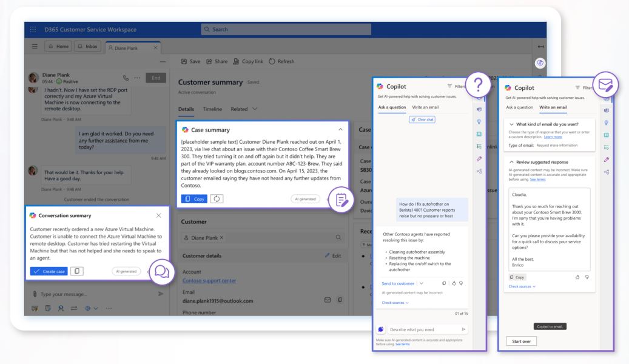This screenshot has width=629, height=364.
Task: Expand Check sources under suggested email
Action: click(x=522, y=286)
